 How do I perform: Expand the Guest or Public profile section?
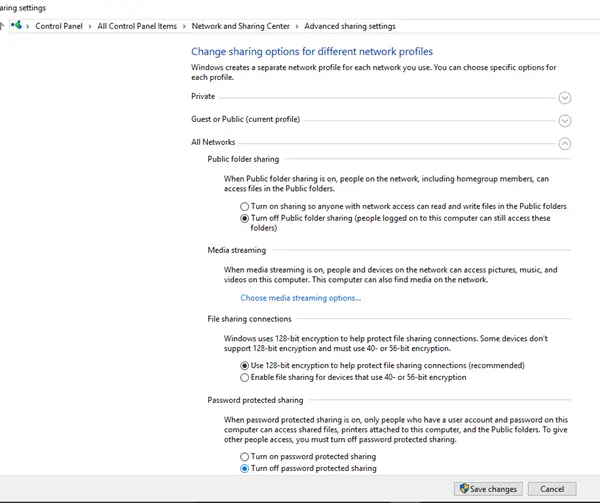pos(564,121)
